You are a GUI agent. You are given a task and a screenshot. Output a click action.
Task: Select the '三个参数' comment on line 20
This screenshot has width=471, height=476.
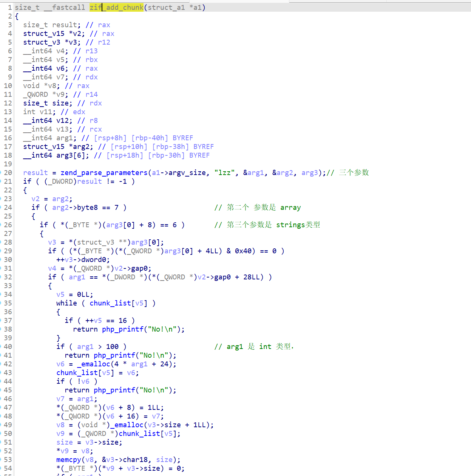pyautogui.click(x=354, y=172)
